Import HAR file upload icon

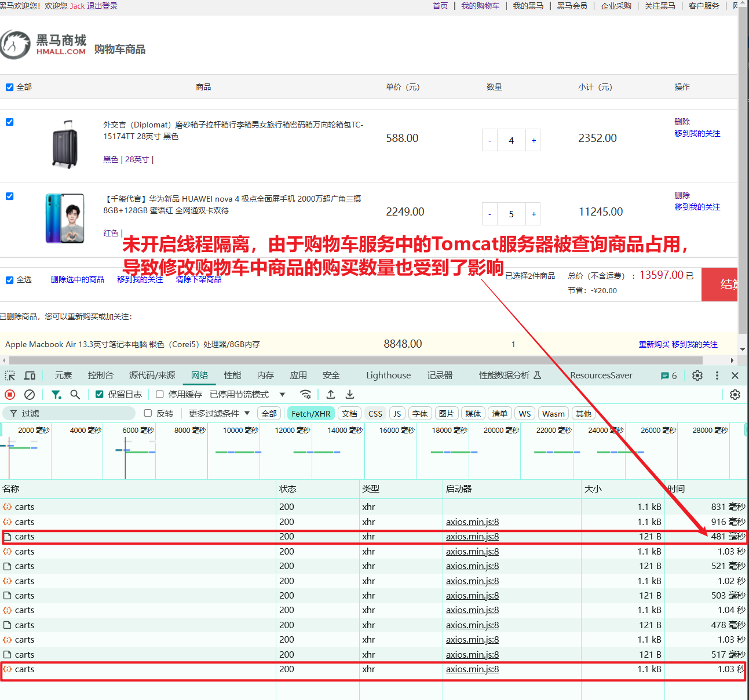pyautogui.click(x=331, y=395)
